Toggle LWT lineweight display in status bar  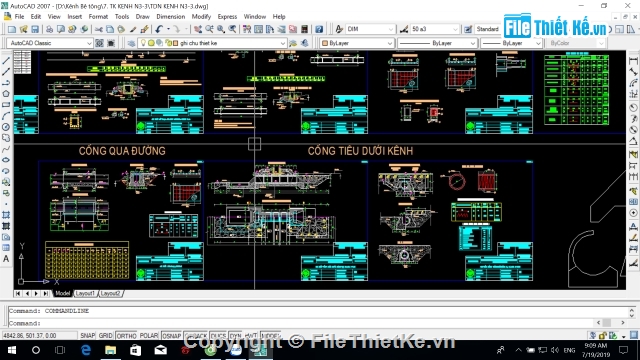pyautogui.click(x=251, y=336)
